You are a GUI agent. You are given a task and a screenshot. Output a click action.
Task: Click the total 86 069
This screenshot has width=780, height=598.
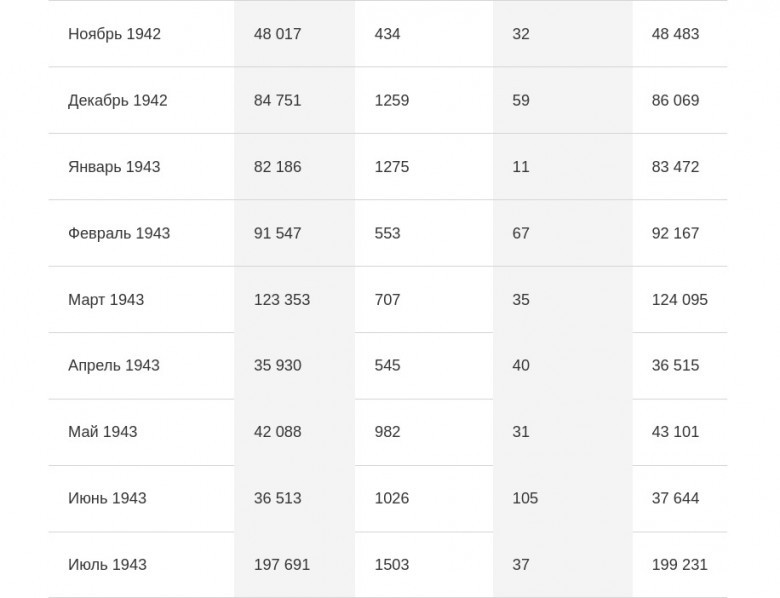[676, 100]
